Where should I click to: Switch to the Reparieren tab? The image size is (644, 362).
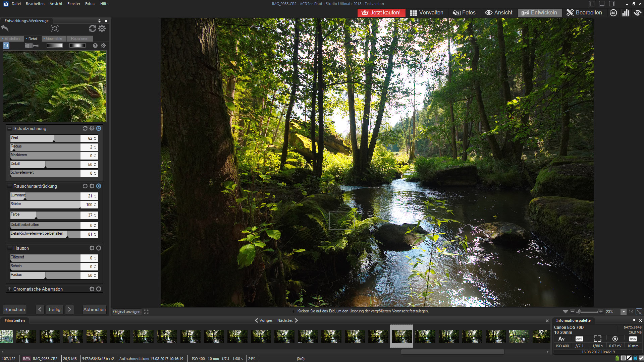pos(79,39)
